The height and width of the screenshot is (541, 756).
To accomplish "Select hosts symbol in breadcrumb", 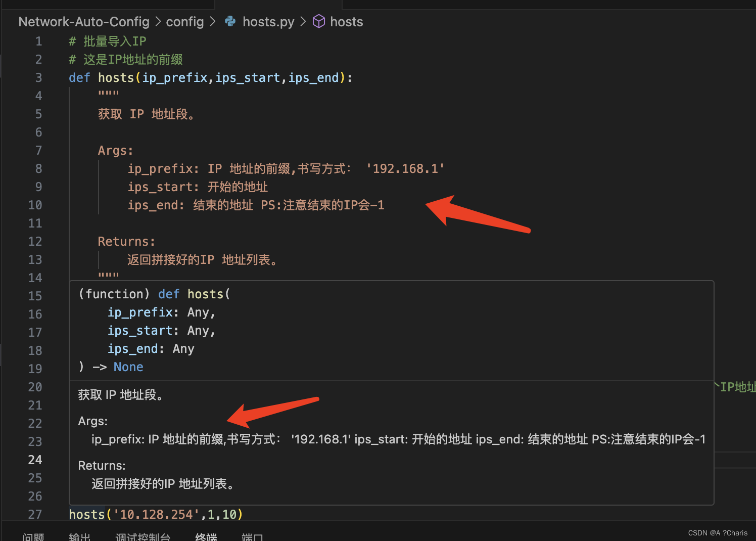I will [347, 22].
